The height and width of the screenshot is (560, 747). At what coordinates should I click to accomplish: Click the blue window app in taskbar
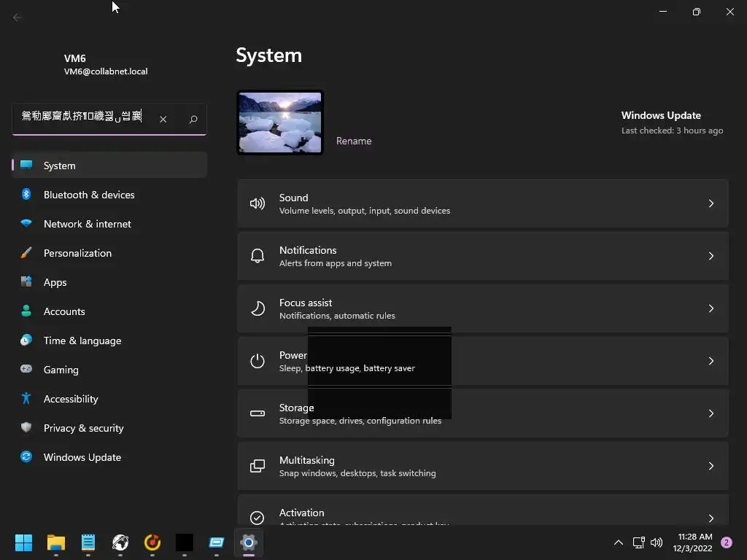click(x=216, y=542)
